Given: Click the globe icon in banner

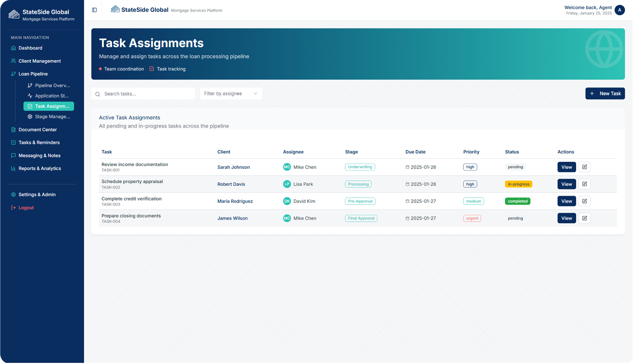Looking at the screenshot, I should tap(604, 49).
